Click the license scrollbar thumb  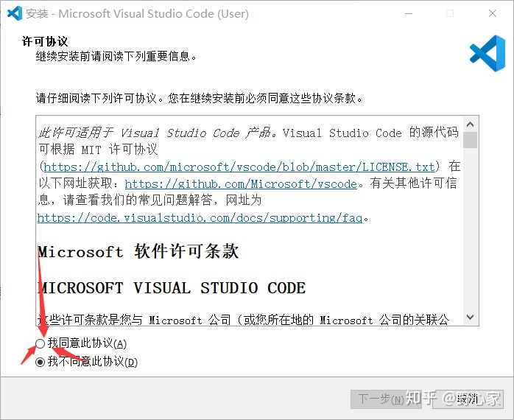470,140
